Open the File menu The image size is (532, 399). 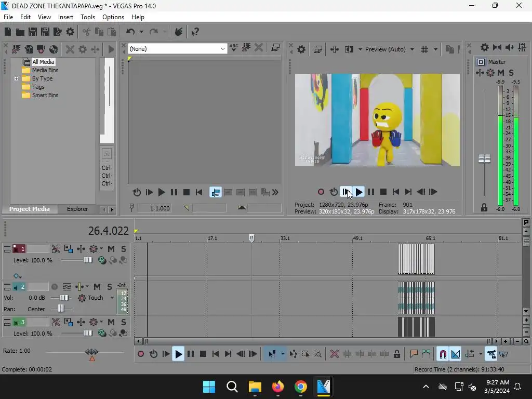click(x=8, y=17)
